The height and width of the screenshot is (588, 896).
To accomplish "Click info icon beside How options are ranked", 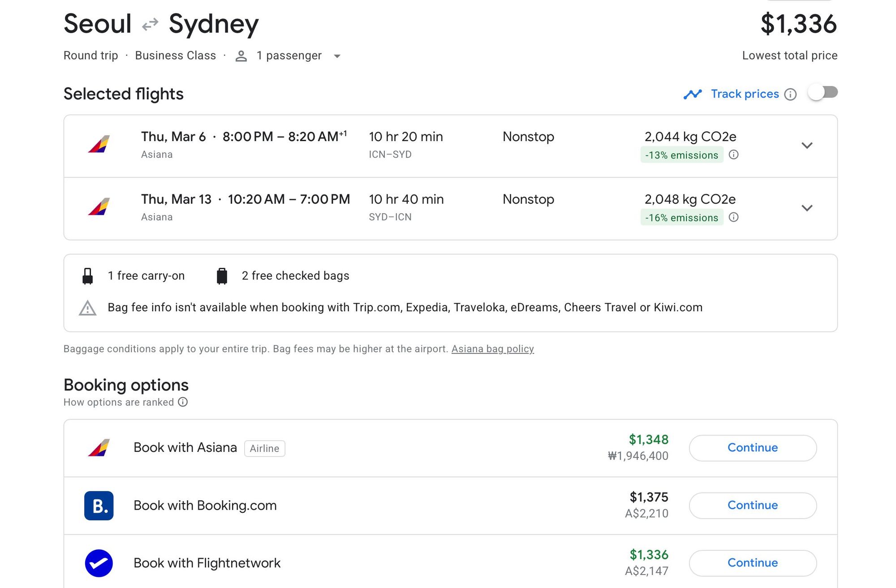I will click(x=183, y=402).
